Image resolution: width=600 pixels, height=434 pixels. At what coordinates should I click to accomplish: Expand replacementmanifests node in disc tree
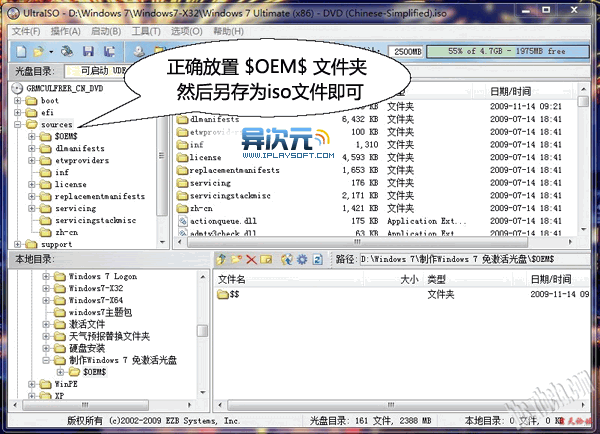[32, 196]
